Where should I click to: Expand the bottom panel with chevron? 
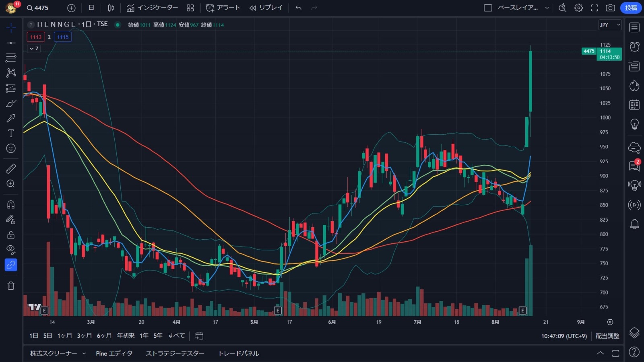[x=600, y=353]
